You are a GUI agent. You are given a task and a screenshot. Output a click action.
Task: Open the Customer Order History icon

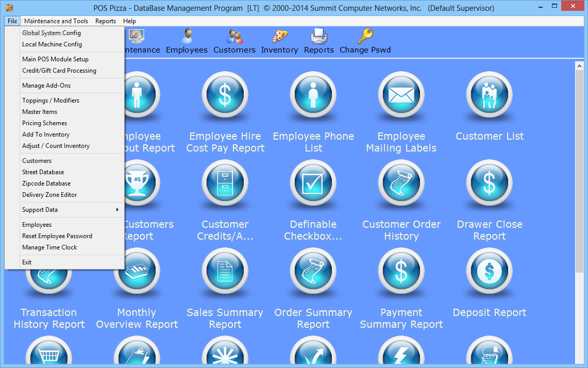point(401,182)
